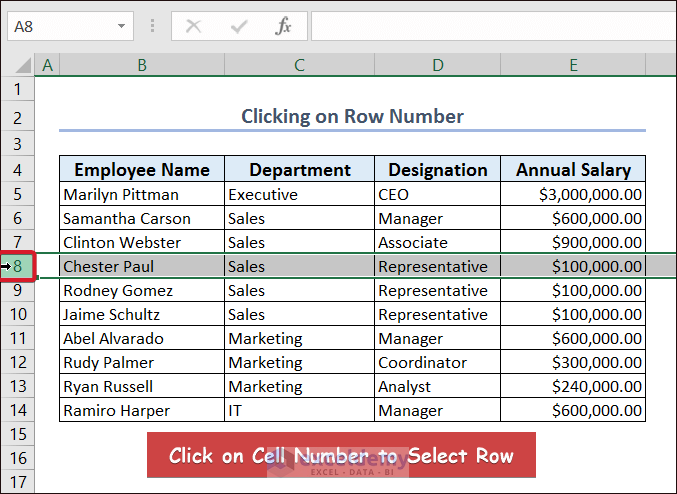
Task: Click the IT department cell
Action: click(299, 410)
